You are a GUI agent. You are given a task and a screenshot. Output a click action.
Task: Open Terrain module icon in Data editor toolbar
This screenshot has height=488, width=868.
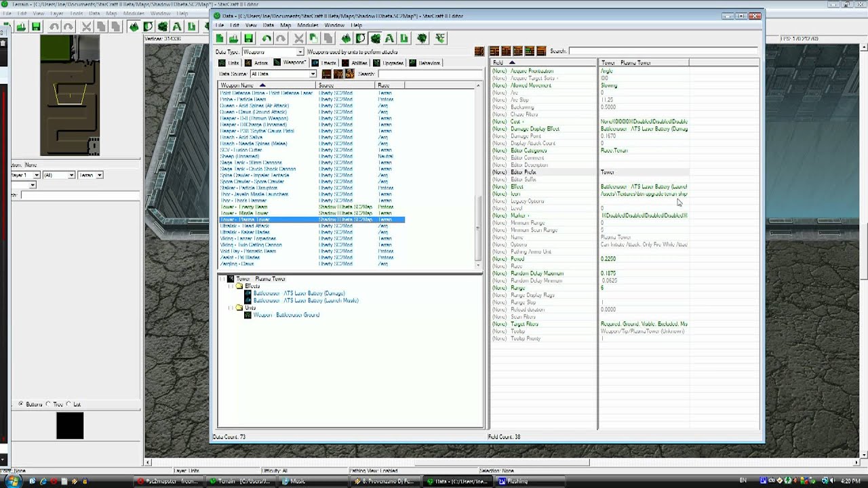pos(346,39)
